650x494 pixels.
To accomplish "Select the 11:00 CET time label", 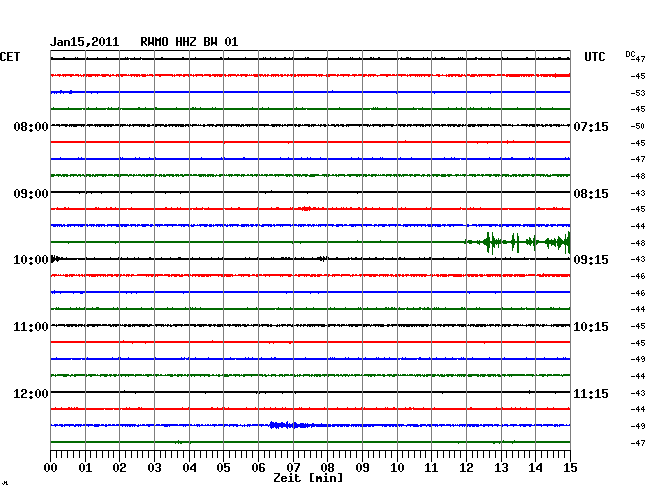I will tap(31, 327).
